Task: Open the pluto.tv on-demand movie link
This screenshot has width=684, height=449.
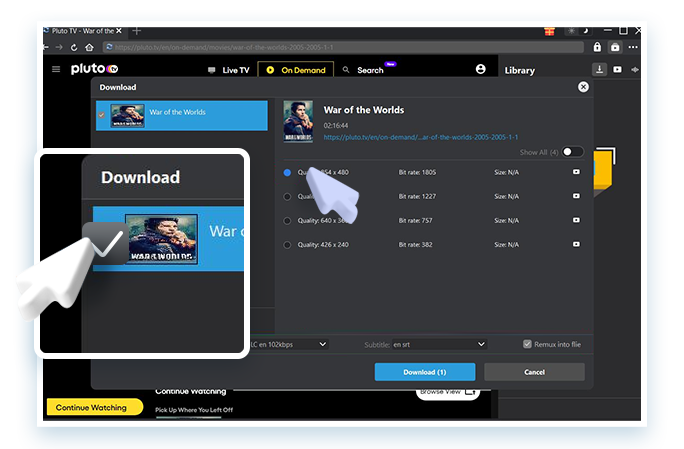Action: tap(421, 137)
